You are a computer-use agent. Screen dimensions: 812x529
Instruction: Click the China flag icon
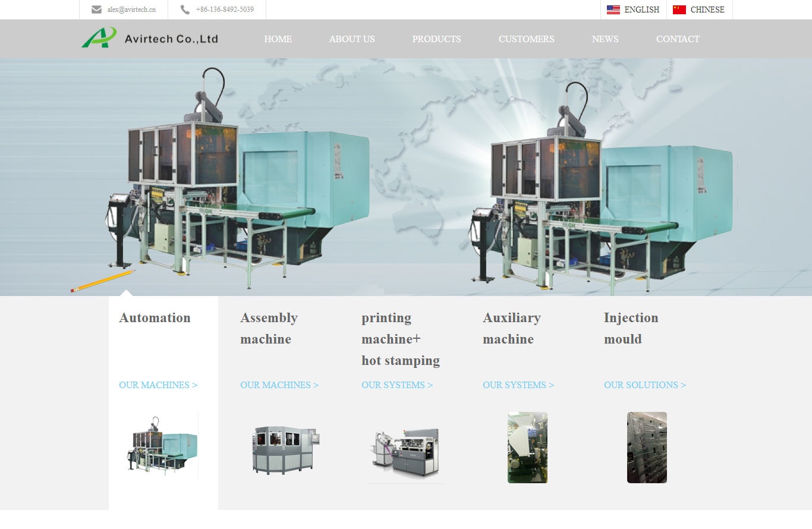point(679,10)
